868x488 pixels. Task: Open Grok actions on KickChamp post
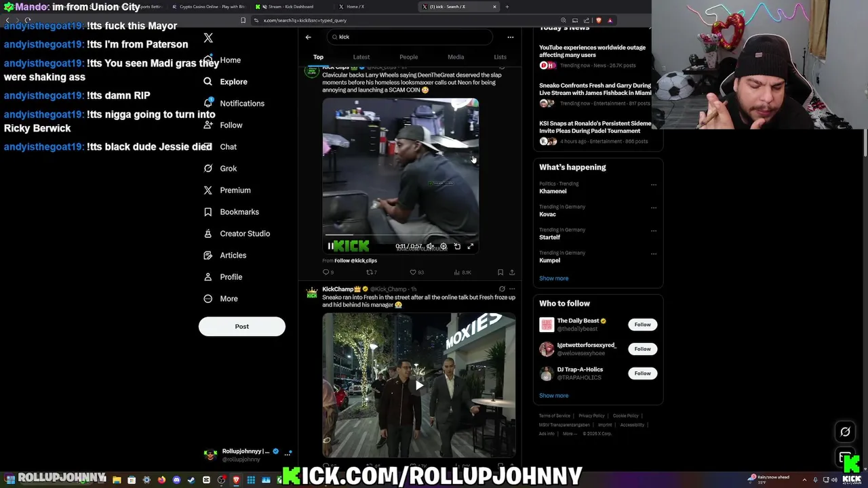(502, 289)
